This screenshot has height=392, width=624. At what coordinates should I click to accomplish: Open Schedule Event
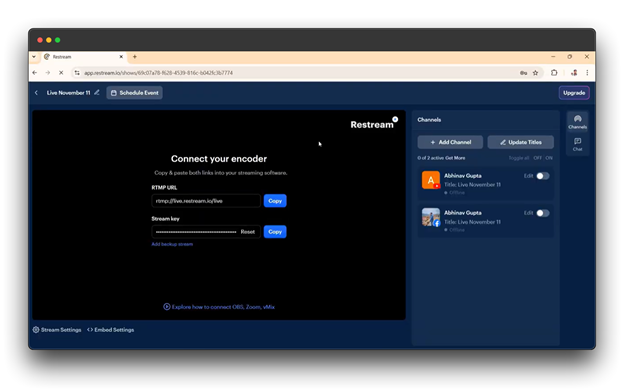point(135,93)
